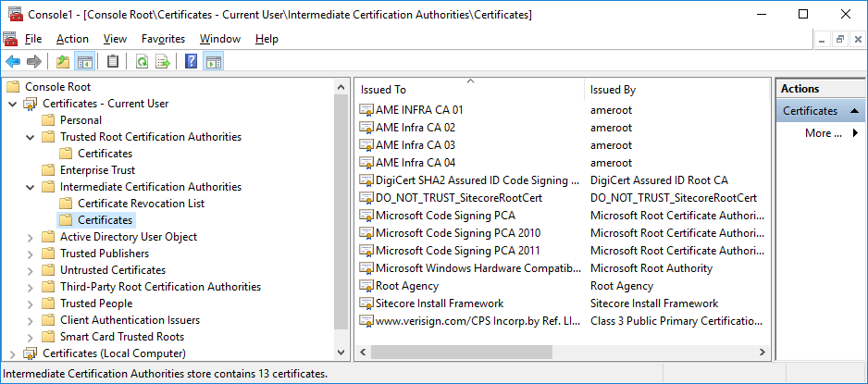Collapse the Certificates section in Actions pane
Screen dimensions: 868x384
tap(854, 111)
